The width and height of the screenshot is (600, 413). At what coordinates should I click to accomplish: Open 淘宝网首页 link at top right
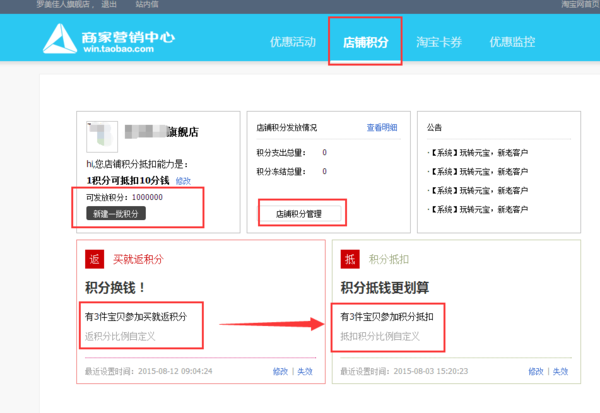point(580,4)
